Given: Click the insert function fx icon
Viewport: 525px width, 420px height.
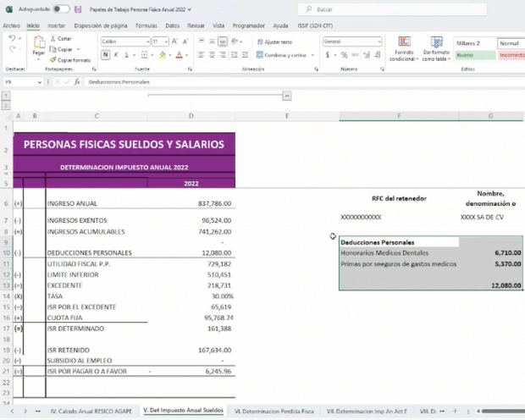Looking at the screenshot, I should (x=77, y=82).
